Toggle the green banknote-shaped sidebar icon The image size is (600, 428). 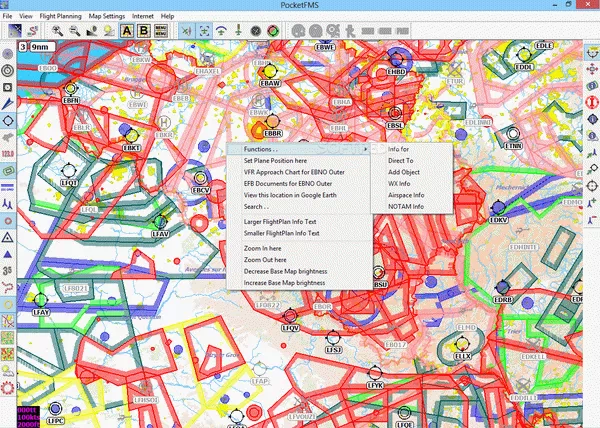pos(8,171)
